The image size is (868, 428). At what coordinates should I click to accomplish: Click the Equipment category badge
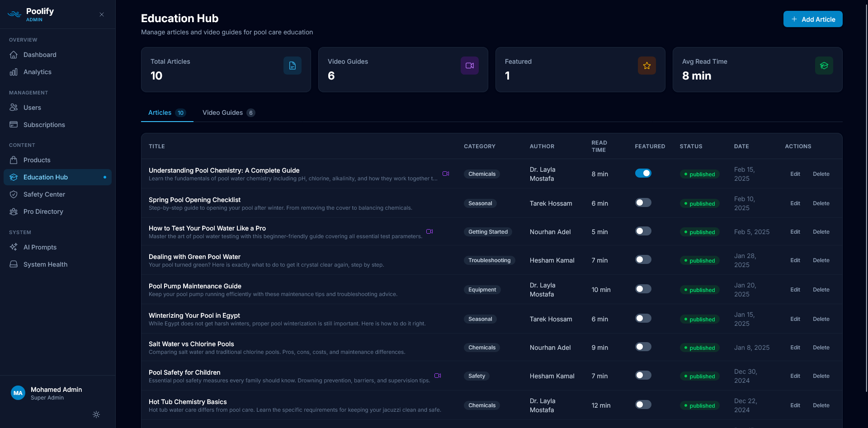[482, 290]
